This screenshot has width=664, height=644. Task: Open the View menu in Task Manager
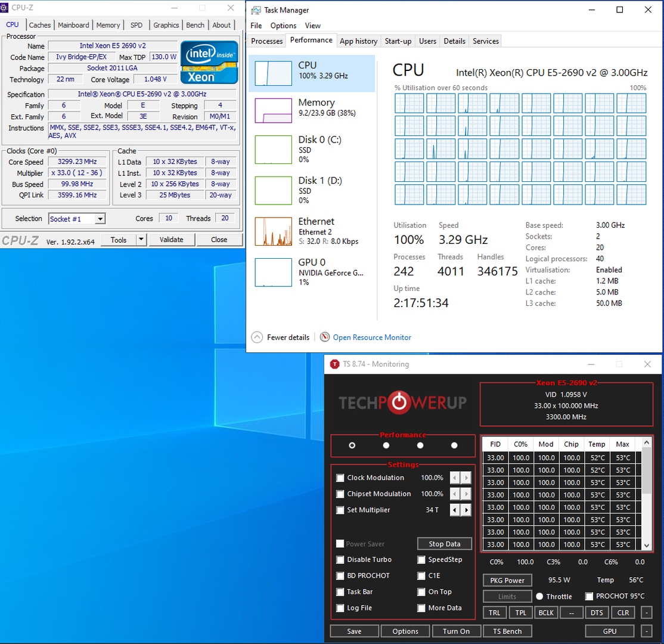tap(312, 26)
